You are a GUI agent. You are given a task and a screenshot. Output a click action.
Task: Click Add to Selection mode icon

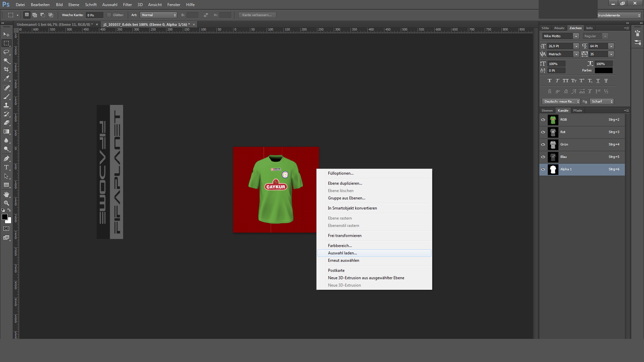coord(35,15)
